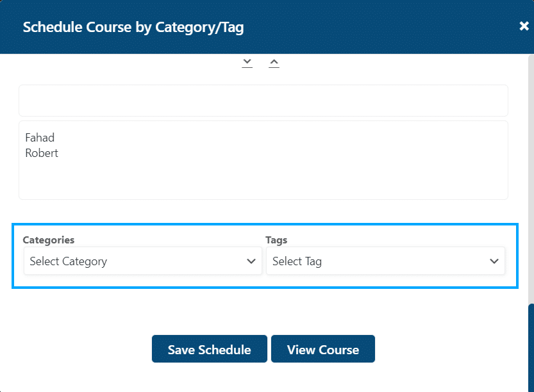
Task: Click the Tags field label
Action: (x=276, y=240)
